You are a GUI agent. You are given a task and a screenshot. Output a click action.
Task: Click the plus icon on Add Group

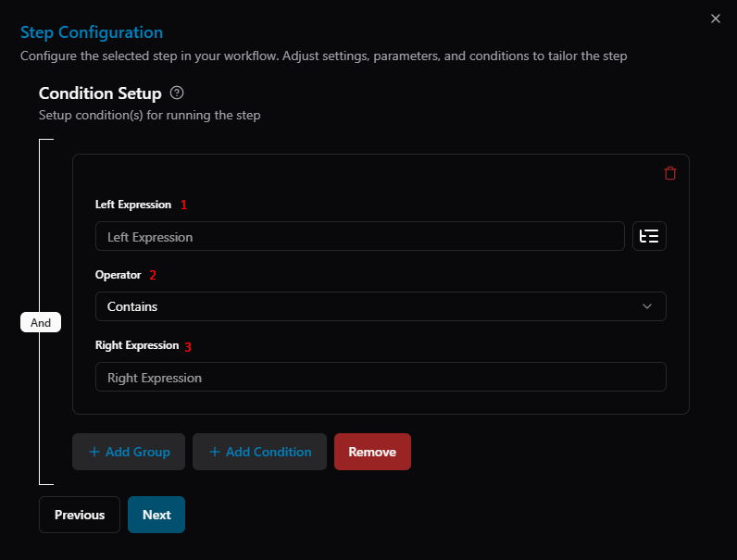point(94,452)
